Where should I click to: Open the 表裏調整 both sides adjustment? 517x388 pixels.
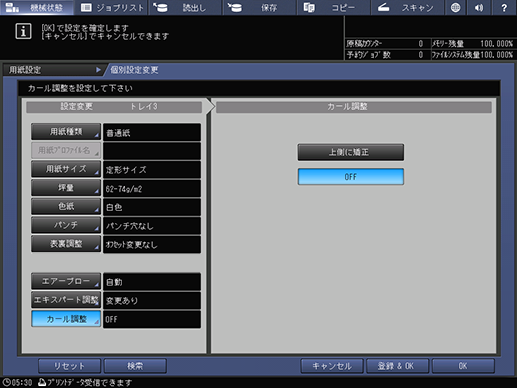pyautogui.click(x=66, y=244)
